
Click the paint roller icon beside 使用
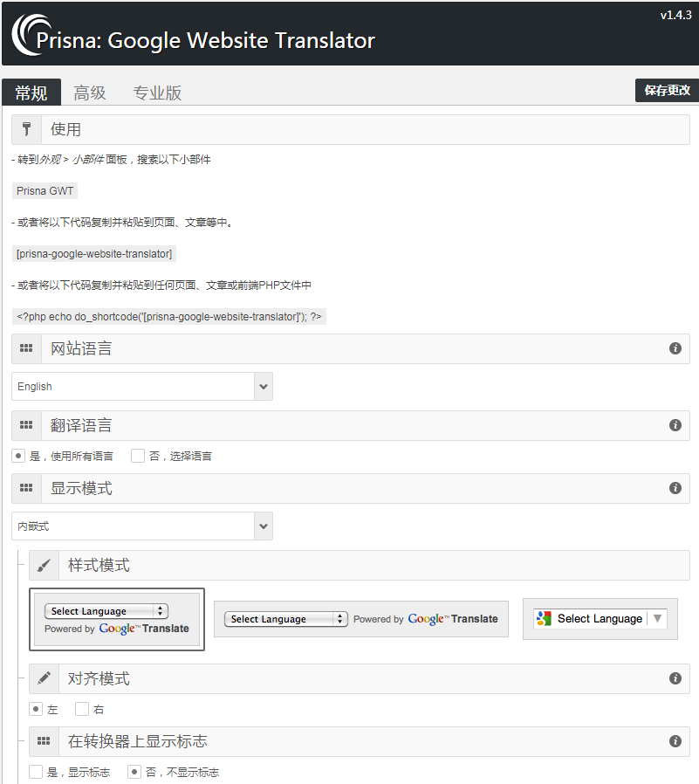click(26, 129)
